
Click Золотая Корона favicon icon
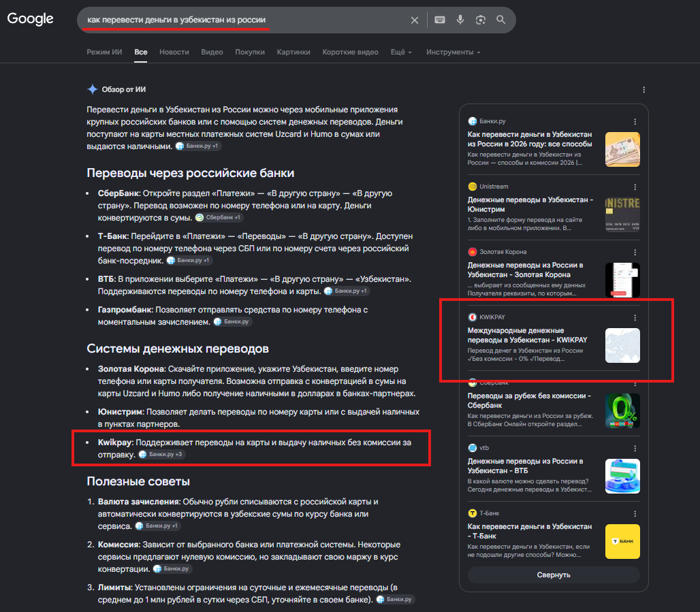[x=473, y=252]
